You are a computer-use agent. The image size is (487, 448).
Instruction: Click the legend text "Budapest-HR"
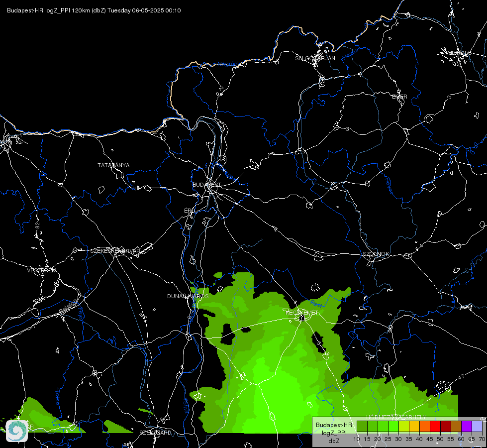[334, 425]
